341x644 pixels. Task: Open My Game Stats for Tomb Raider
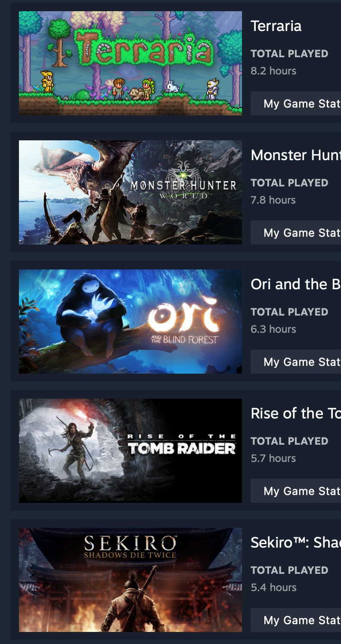[x=296, y=491]
